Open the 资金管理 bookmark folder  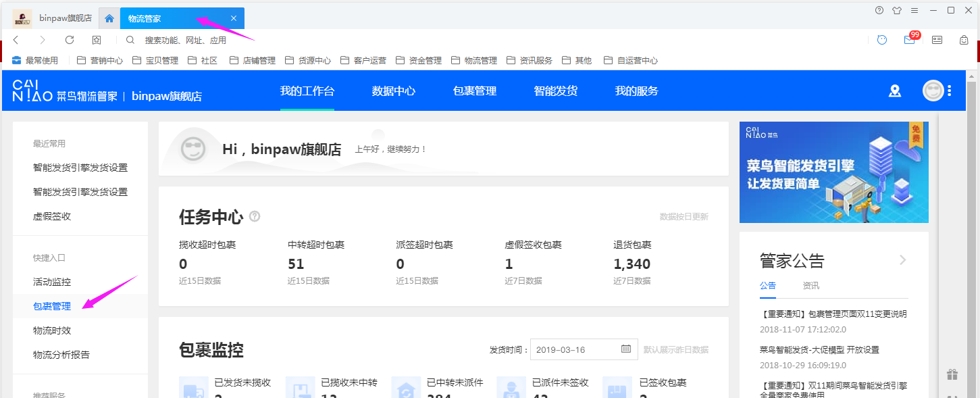419,60
